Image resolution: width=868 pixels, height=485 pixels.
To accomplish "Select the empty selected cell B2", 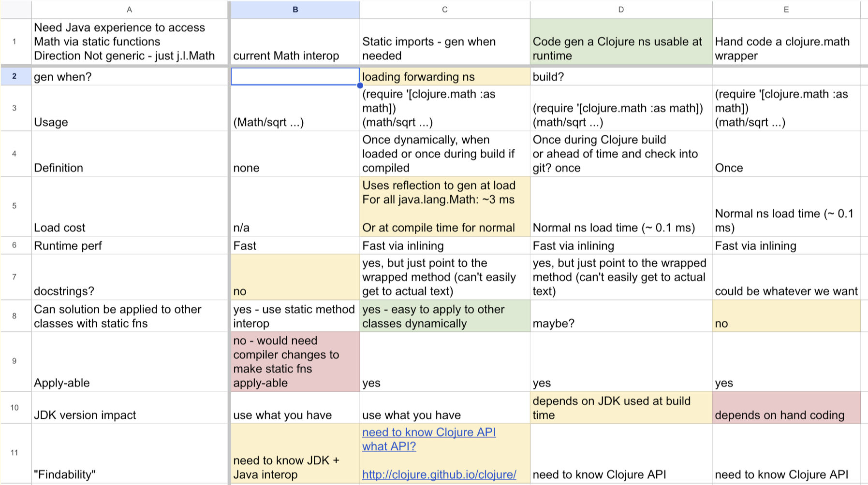I will (295, 76).
